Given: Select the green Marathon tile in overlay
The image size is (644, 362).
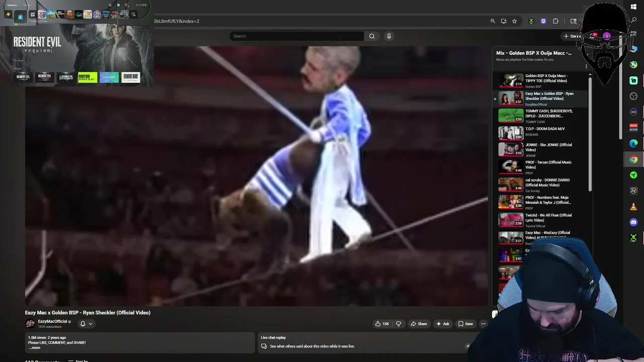Looking at the screenshot, I should [88, 77].
